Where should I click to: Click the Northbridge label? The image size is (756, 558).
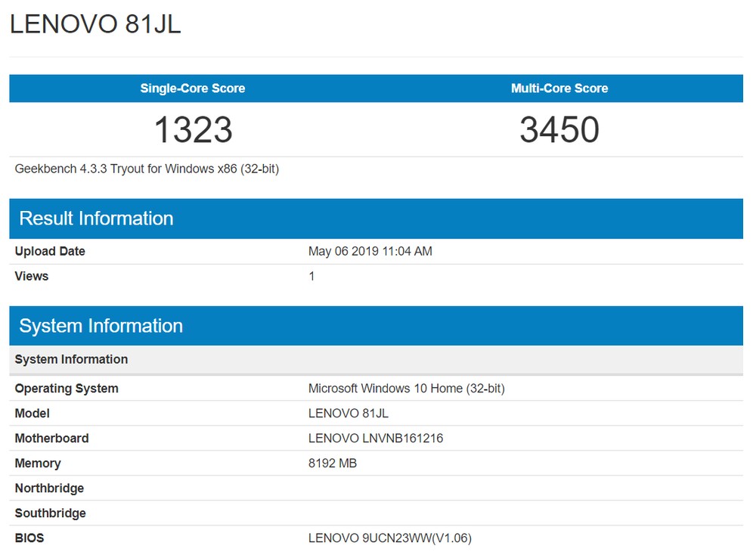pos(49,488)
